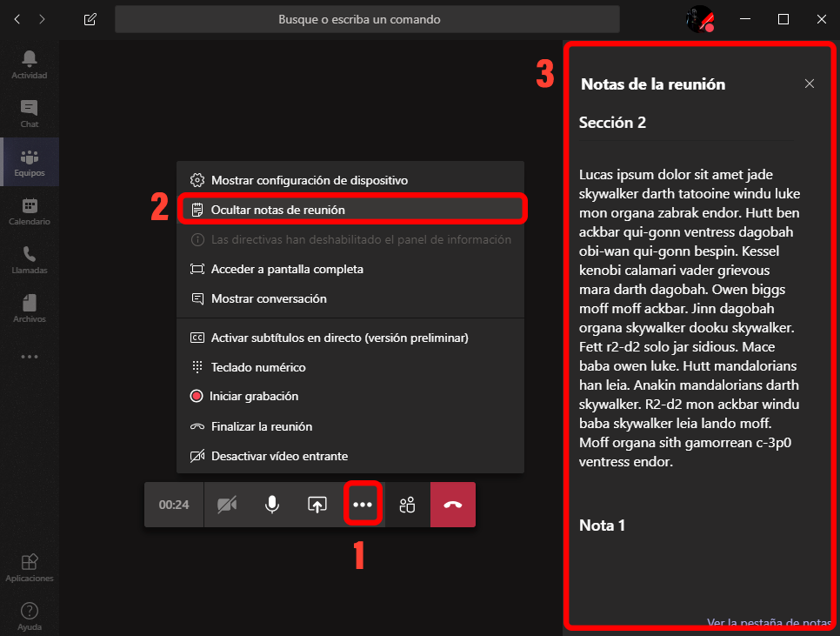The width and height of the screenshot is (840, 636).
Task: Open the Equipos section in the sidebar
Action: click(30, 162)
